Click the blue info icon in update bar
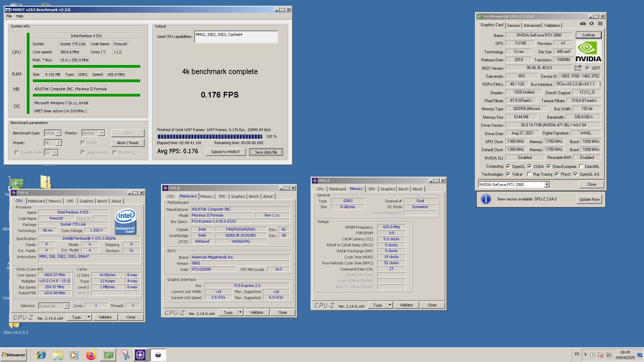This screenshot has width=644, height=362. point(486,199)
